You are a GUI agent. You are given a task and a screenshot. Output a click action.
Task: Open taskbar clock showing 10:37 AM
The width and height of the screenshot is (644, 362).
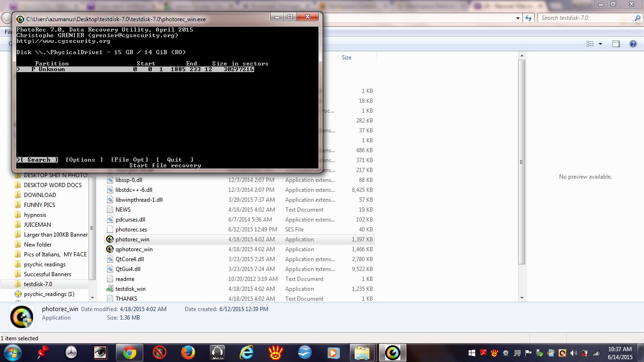[x=620, y=353]
